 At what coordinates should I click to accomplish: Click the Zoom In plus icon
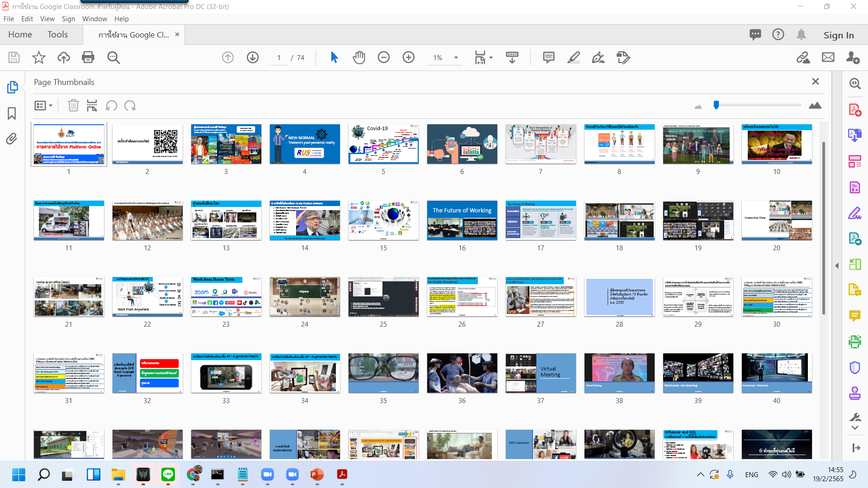click(x=409, y=57)
